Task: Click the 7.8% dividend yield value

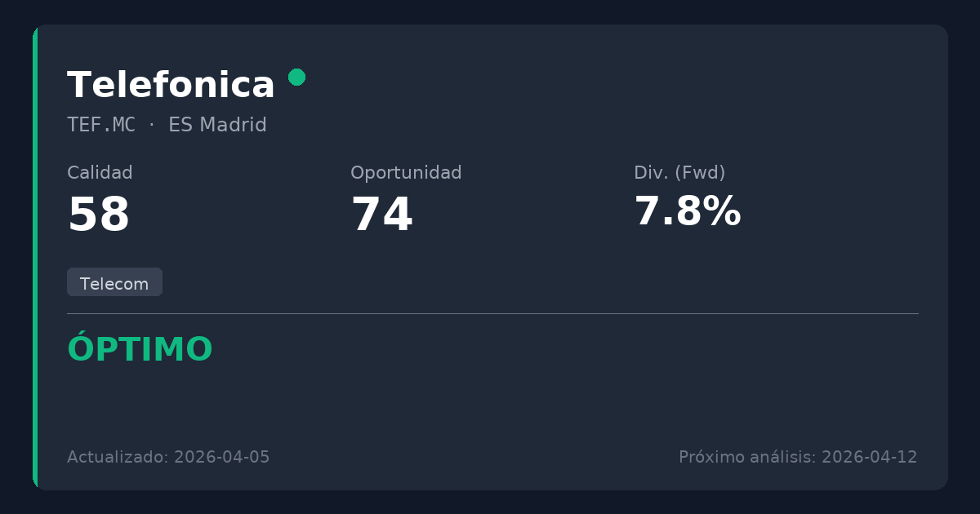Action: click(687, 212)
